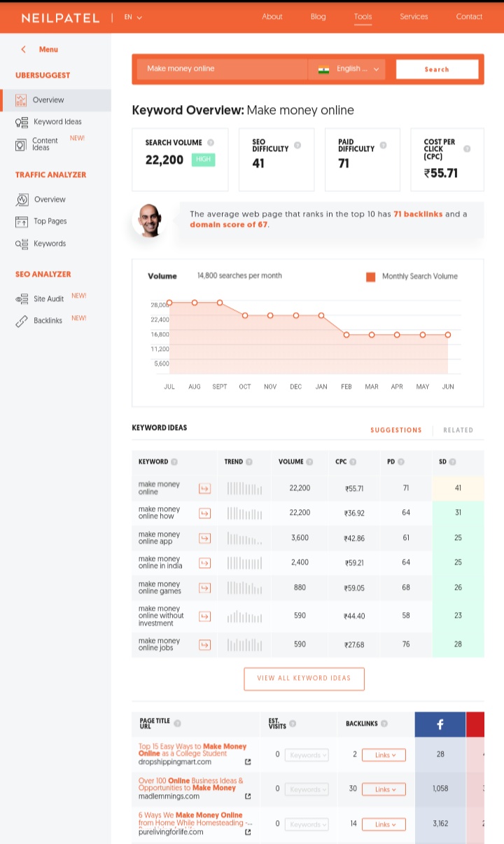504x844 pixels.
Task: Open 'Over 100 Online Business Ideas' link
Action: (191, 784)
